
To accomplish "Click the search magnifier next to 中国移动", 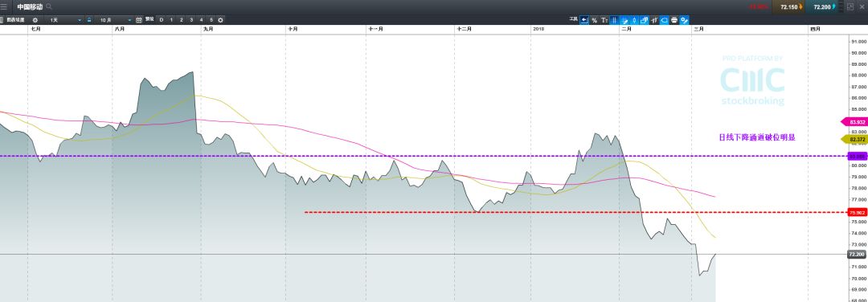I will point(49,6).
